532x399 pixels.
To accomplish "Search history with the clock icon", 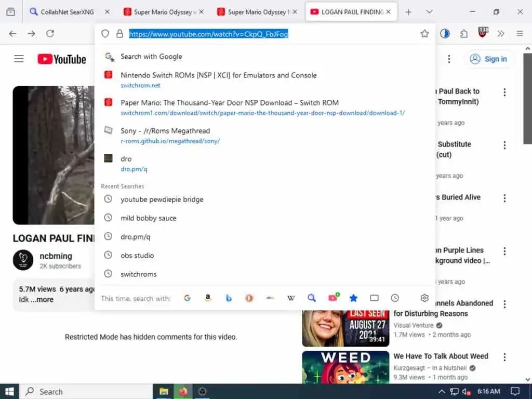I will pos(395,298).
